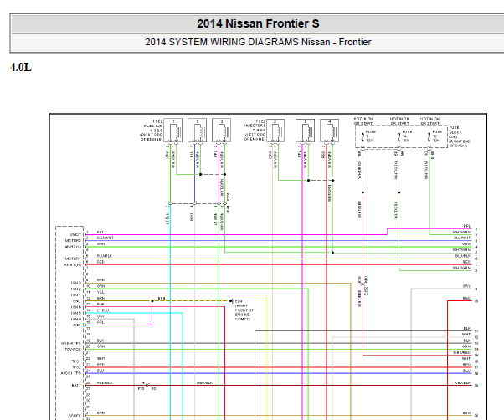
Task: Click the '2014 Nissan Frontier S' title
Action: point(258,23)
